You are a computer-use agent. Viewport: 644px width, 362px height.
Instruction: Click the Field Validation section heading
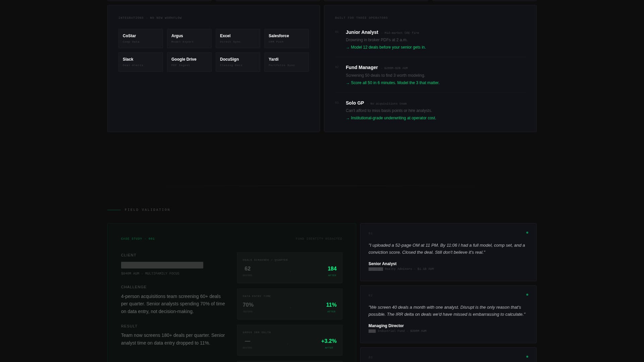148,210
